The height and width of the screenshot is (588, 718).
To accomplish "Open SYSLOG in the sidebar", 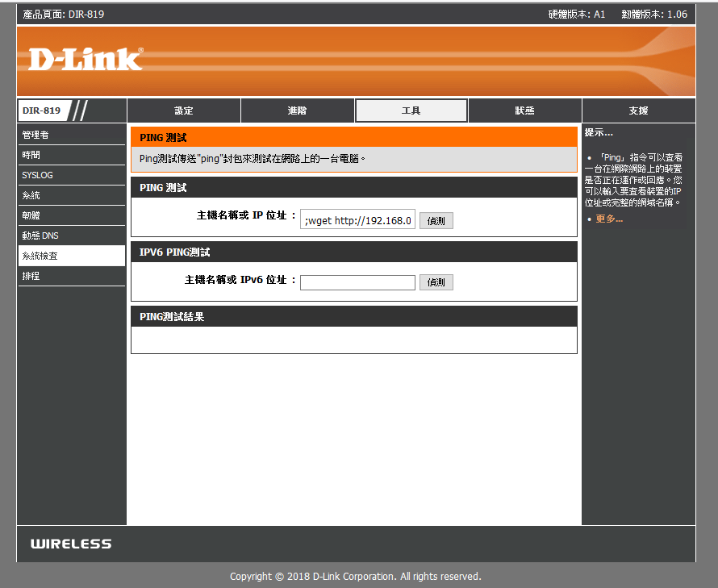I will coord(72,175).
